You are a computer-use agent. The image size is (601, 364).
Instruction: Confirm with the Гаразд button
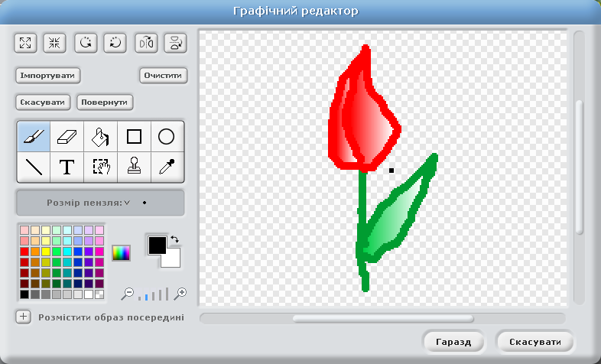pyautogui.click(x=454, y=342)
